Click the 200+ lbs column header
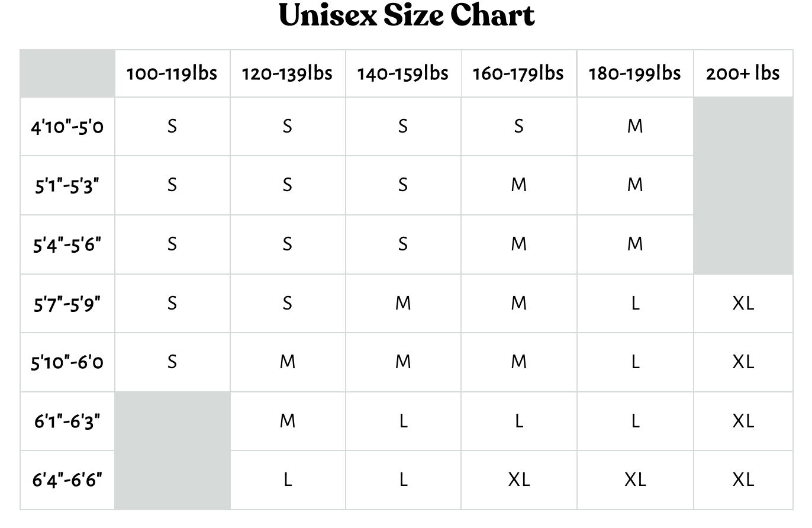This screenshot has height=528, width=812. click(x=743, y=73)
